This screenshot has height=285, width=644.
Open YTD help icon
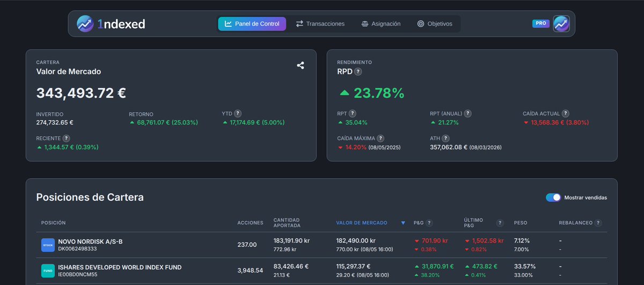point(238,114)
